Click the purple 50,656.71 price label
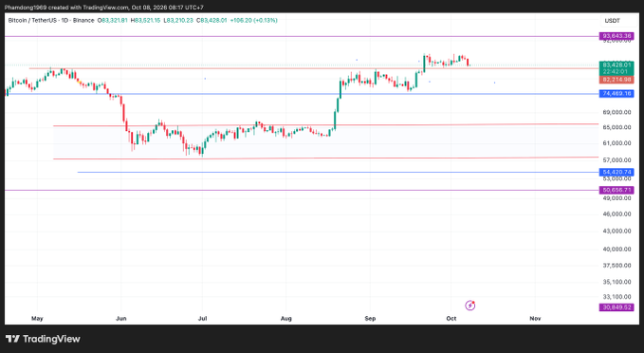Viewport: 644px width, 353px height. pos(616,190)
